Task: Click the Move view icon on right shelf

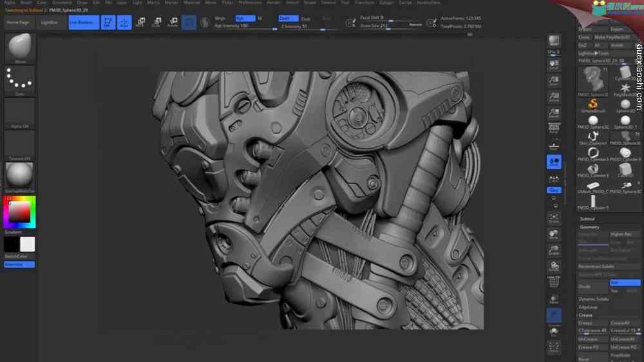Action: point(554,234)
